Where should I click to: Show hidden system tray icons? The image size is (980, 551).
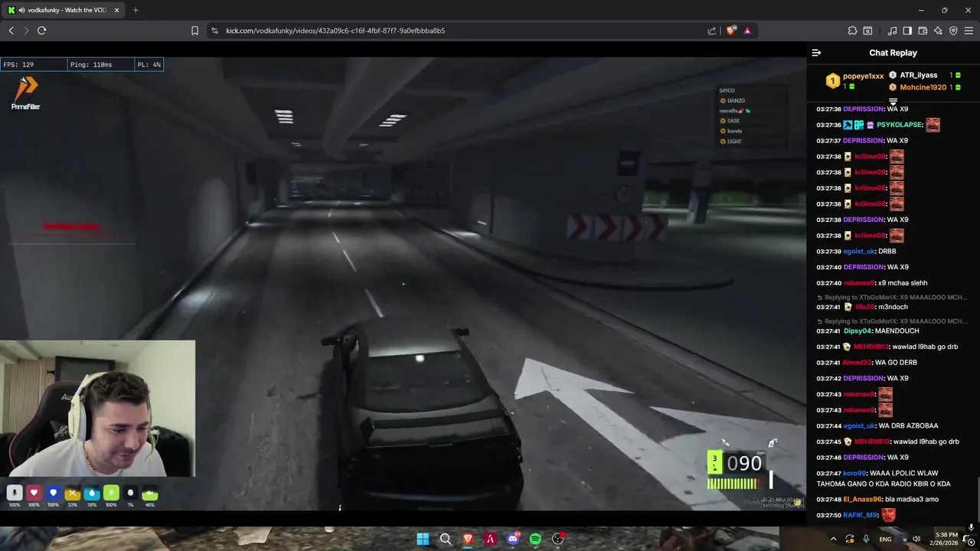click(833, 539)
